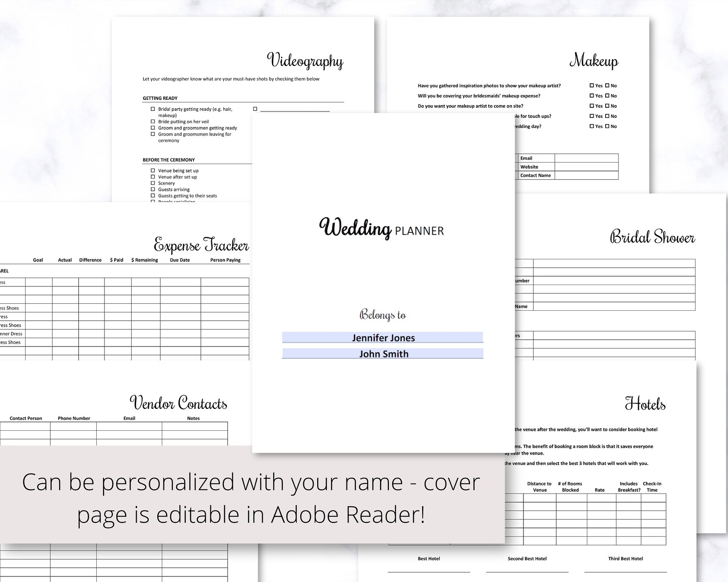Viewport: 728px width, 582px height.
Task: Mark Yes for gathered inspiration photos question
Action: [x=592, y=86]
